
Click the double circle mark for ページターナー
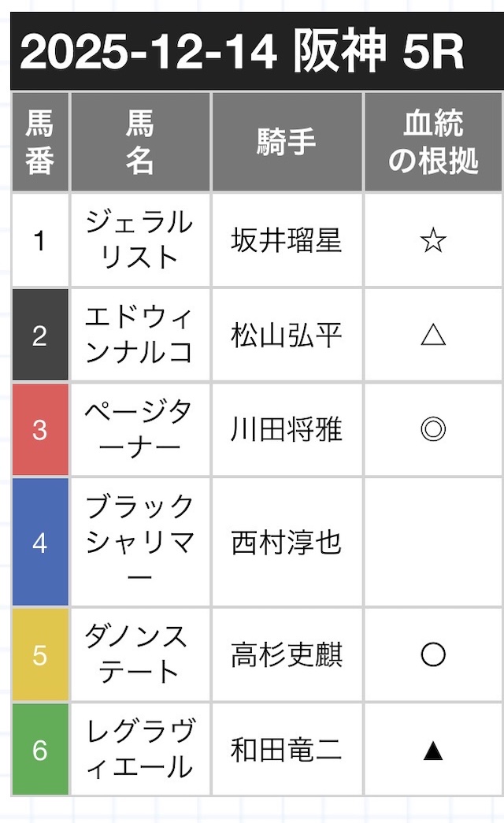coord(433,430)
